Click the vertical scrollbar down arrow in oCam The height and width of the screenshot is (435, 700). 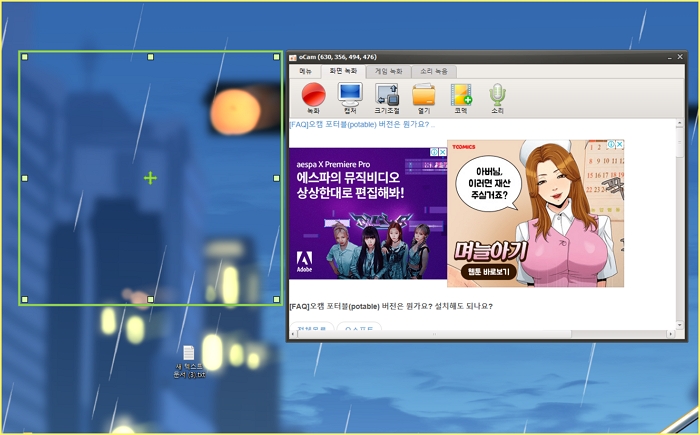pyautogui.click(x=679, y=325)
